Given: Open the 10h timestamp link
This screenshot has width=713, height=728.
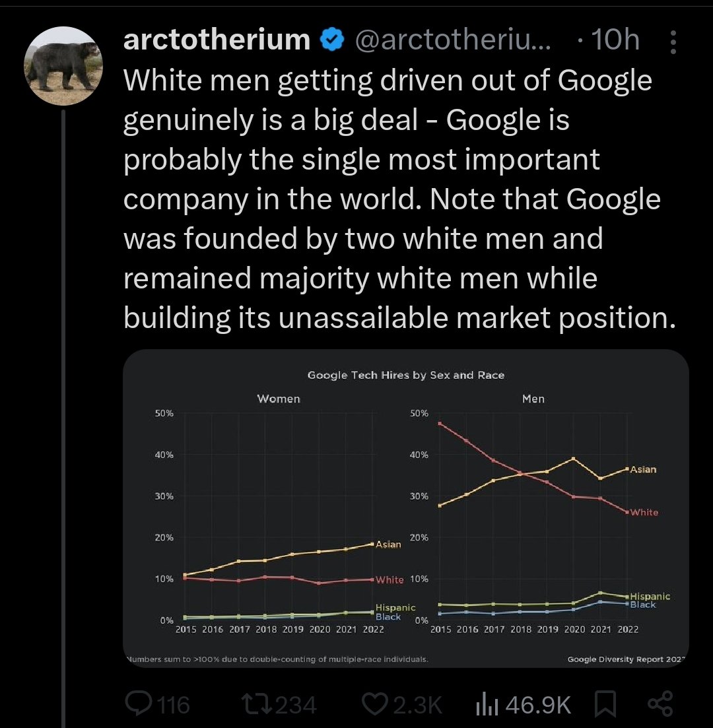Looking at the screenshot, I should [616, 40].
